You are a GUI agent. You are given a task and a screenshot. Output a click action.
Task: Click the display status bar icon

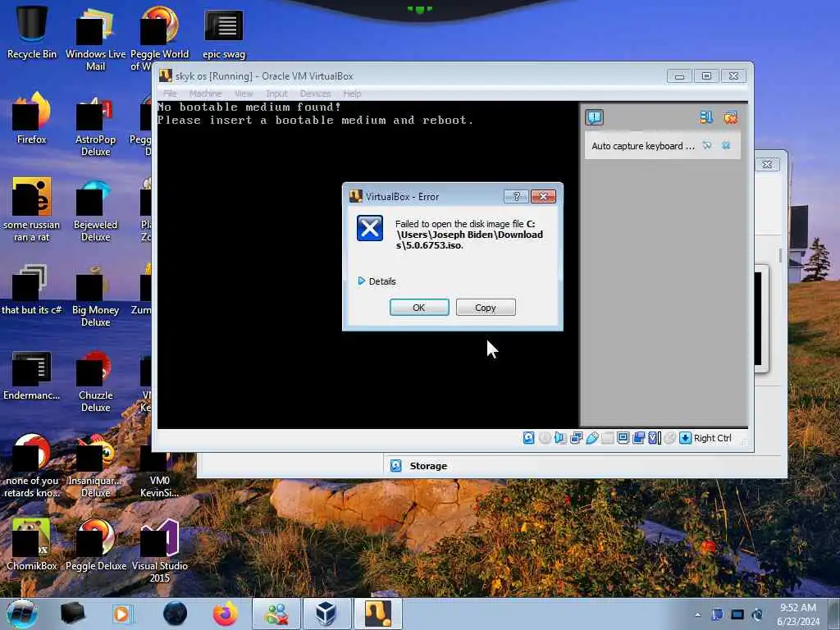tap(623, 438)
